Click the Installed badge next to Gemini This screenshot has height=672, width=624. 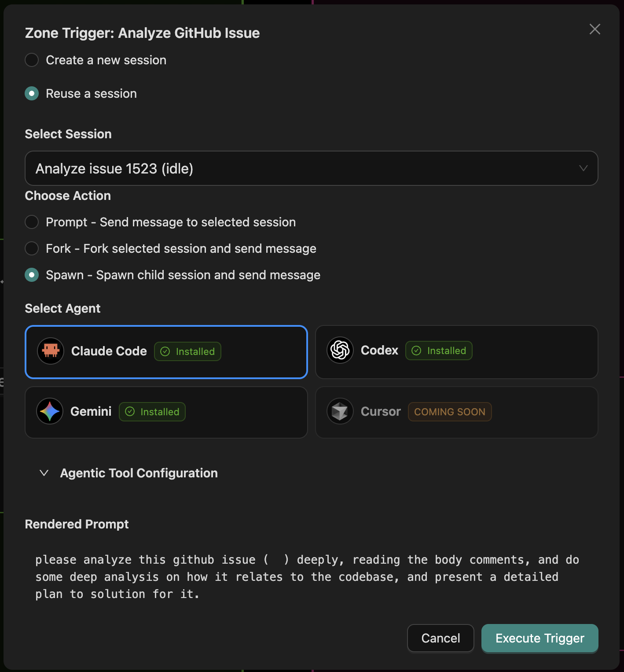152,412
